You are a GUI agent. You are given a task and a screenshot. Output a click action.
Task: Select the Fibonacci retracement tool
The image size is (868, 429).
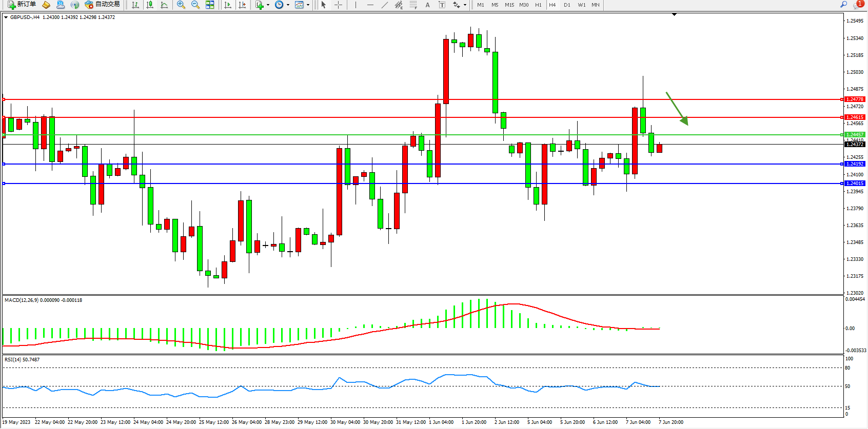pyautogui.click(x=413, y=5)
